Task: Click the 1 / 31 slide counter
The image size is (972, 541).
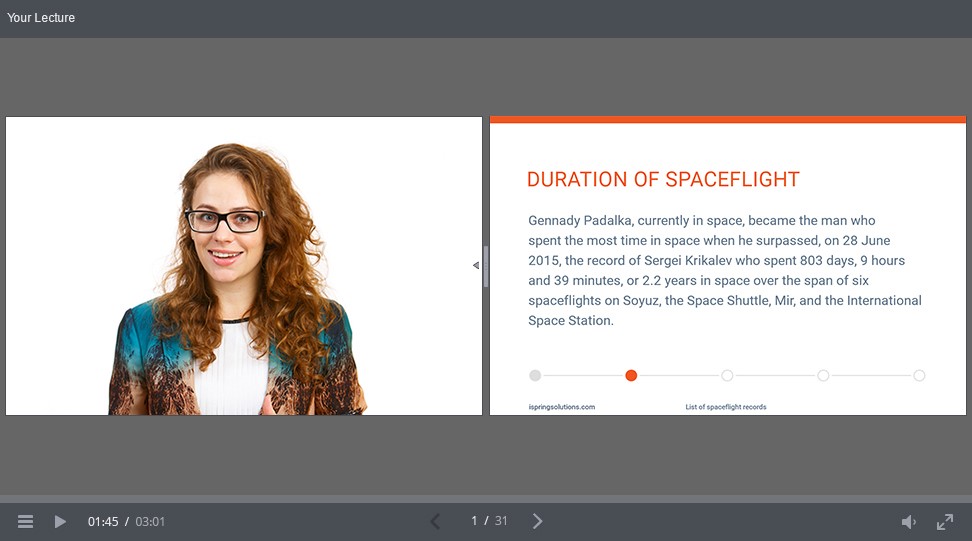Action: click(489, 521)
